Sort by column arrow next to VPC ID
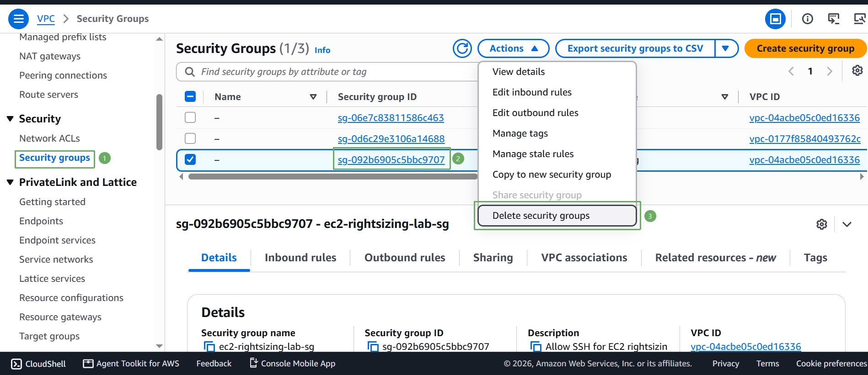The width and height of the screenshot is (868, 375). pos(725,97)
